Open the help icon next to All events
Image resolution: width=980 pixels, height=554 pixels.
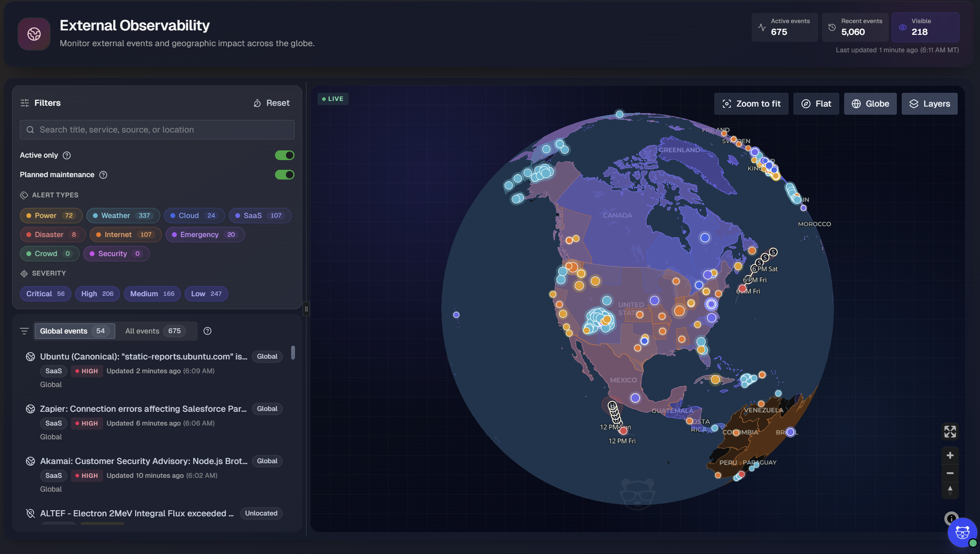[207, 331]
